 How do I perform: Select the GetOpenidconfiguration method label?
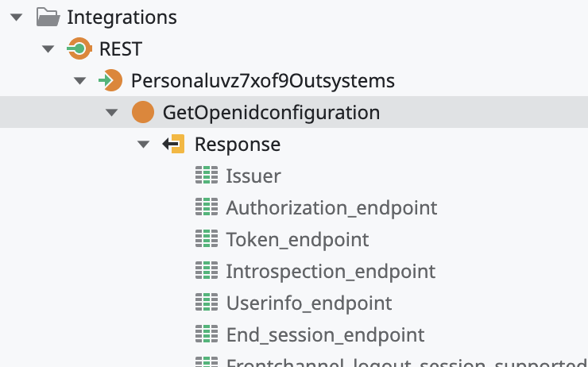[x=271, y=112]
